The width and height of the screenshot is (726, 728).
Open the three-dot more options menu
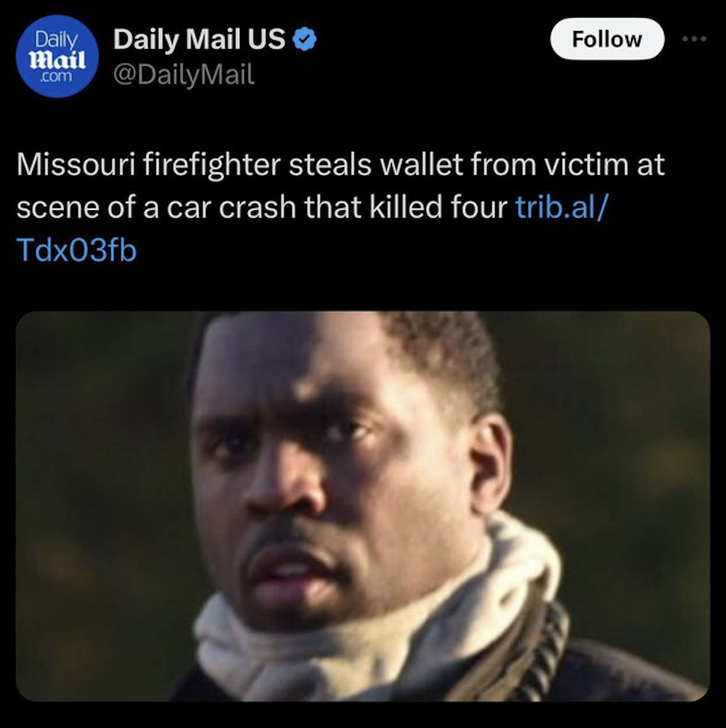click(694, 39)
